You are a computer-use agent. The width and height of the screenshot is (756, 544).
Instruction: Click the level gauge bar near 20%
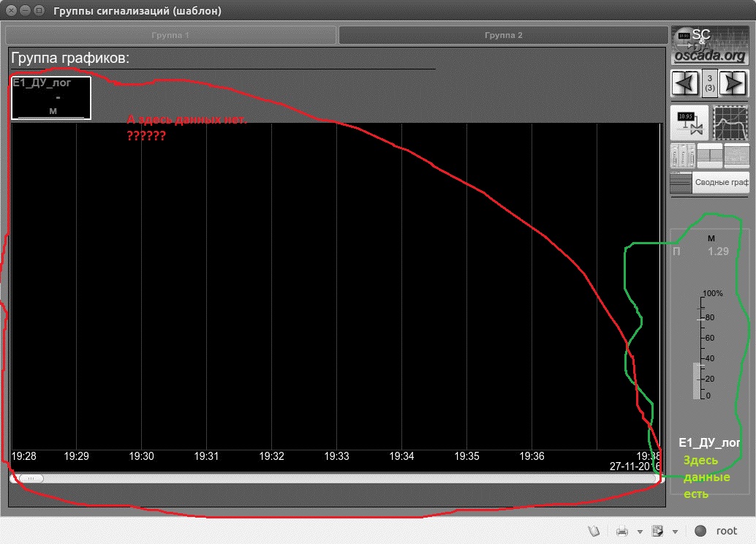click(x=697, y=380)
